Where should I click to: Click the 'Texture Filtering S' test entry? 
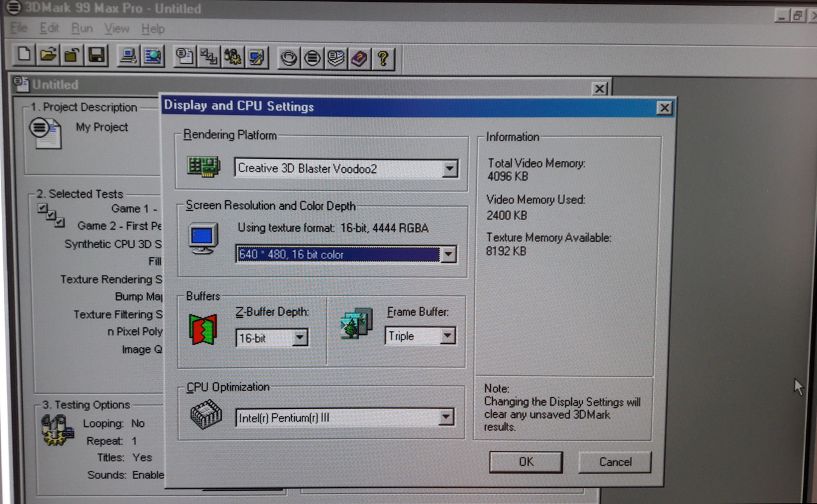pos(118,314)
